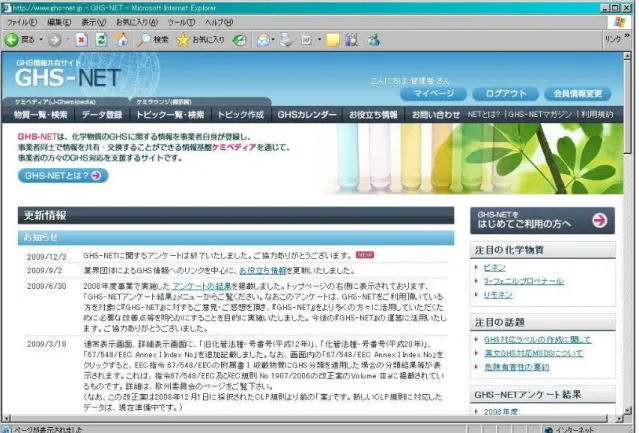The height and width of the screenshot is (433, 639).
Task: Click horizontal scrollbar right arrow
Action: [619, 418]
